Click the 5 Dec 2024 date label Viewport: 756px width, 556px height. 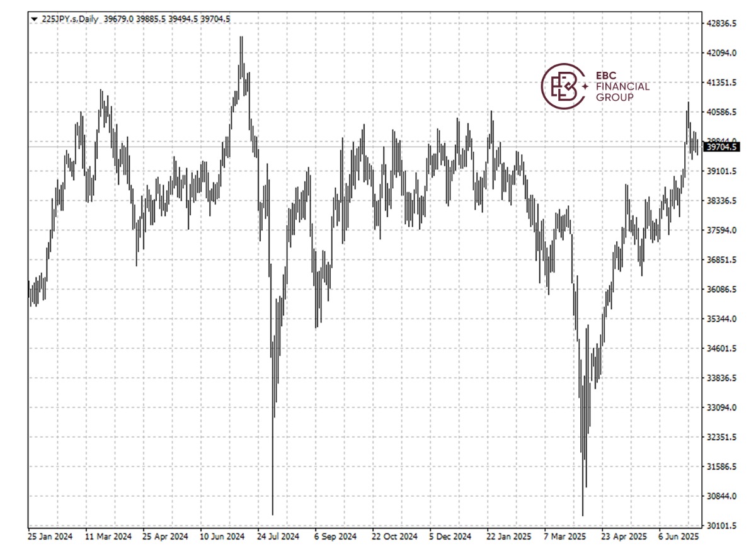click(x=450, y=537)
